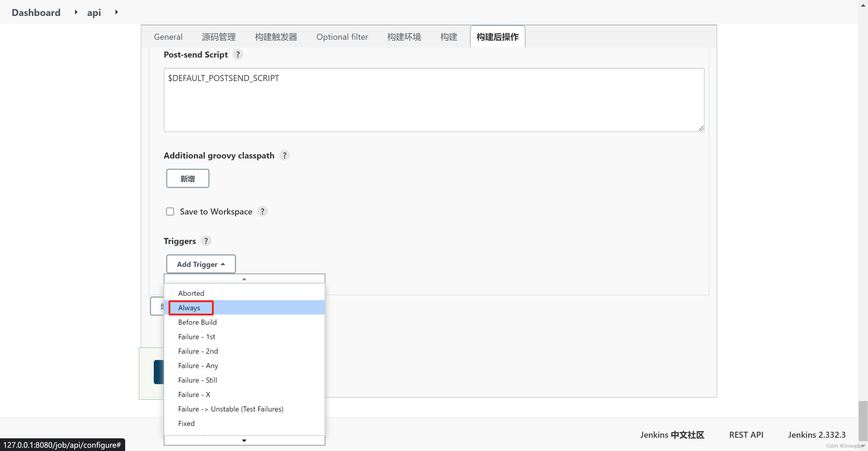The height and width of the screenshot is (451, 868).
Task: Switch to the 构建后操作 tab
Action: [x=497, y=37]
